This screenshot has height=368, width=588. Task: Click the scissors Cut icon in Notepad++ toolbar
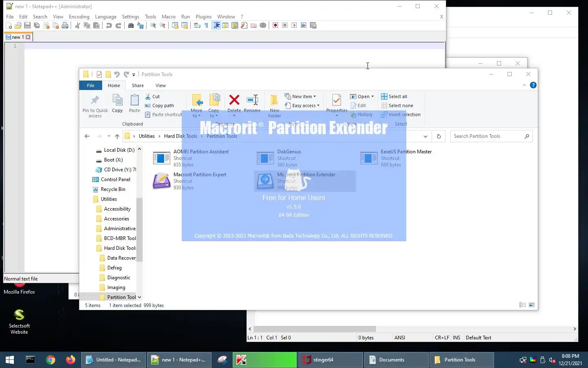[x=78, y=25]
